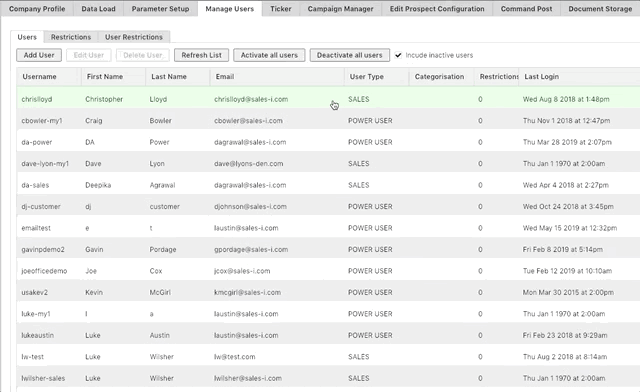Sort by the Last Name column header

pos(178,76)
